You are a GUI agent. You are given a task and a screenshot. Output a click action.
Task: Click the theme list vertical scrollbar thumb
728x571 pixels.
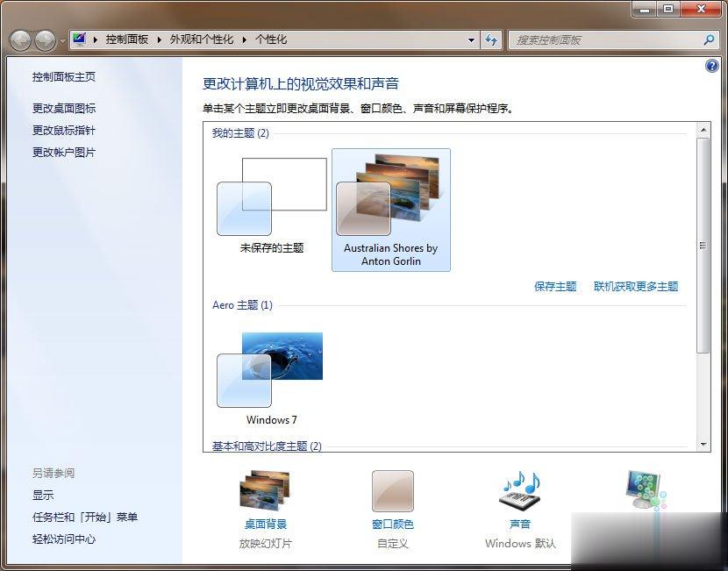point(703,246)
